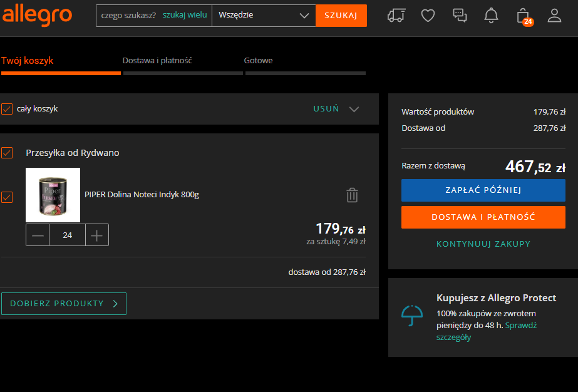
Task: Open the delivery truck icon in the header
Action: tap(396, 16)
